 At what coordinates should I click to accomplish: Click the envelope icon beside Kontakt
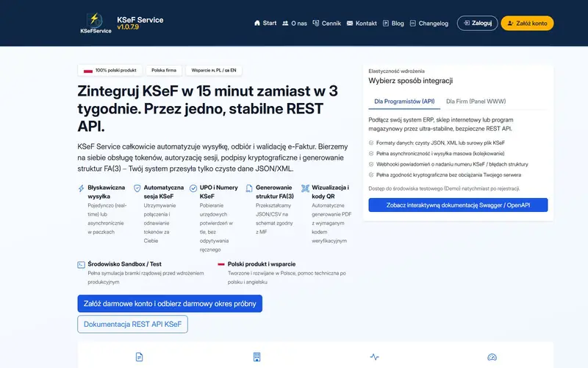point(350,24)
